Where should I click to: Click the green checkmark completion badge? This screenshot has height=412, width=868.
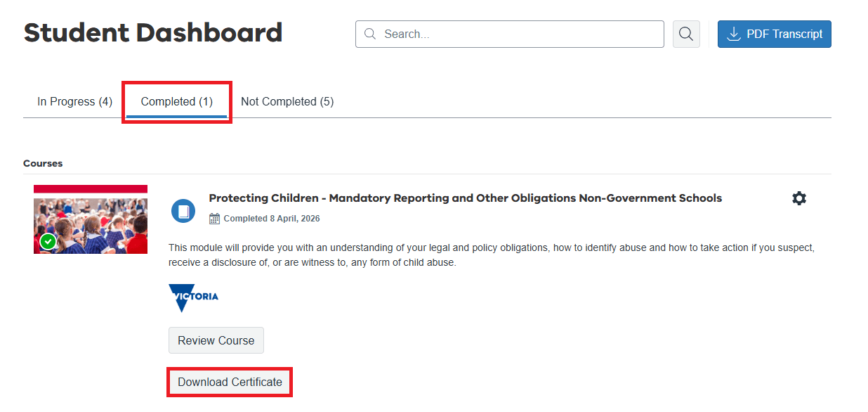(x=48, y=241)
